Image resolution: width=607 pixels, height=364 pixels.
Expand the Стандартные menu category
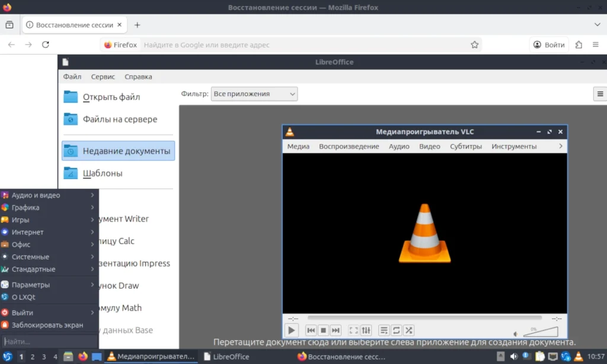(49, 270)
